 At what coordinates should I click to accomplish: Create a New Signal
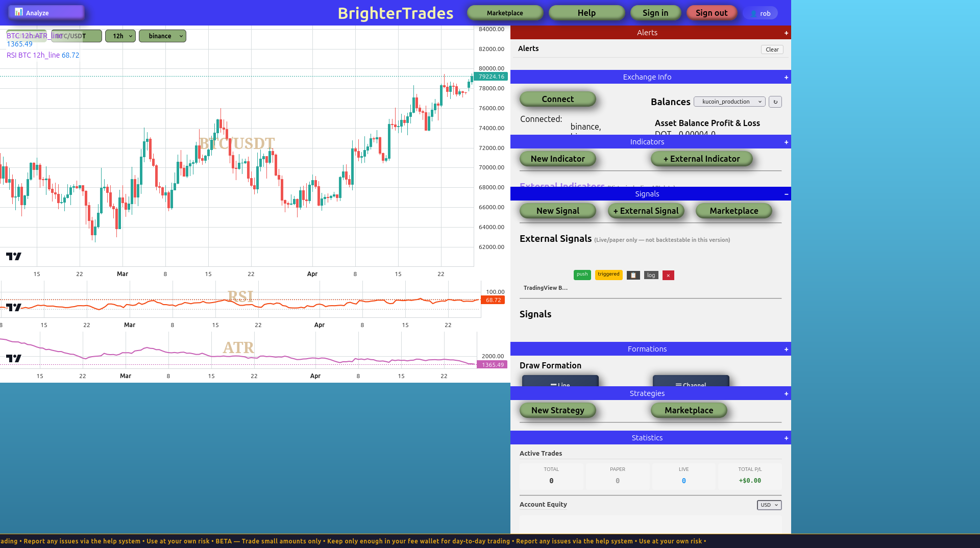point(558,211)
